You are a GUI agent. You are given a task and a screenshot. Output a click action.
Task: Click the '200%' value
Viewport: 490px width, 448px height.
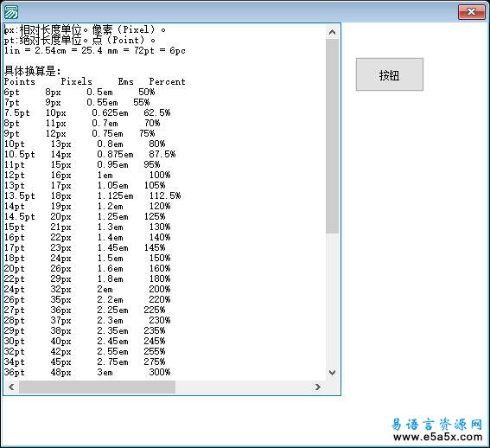[x=160, y=289]
